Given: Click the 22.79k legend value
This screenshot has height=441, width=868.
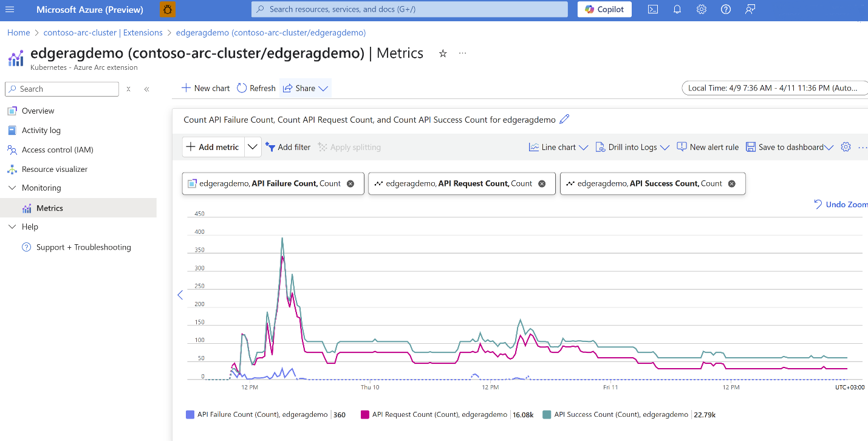Looking at the screenshot, I should click(705, 415).
